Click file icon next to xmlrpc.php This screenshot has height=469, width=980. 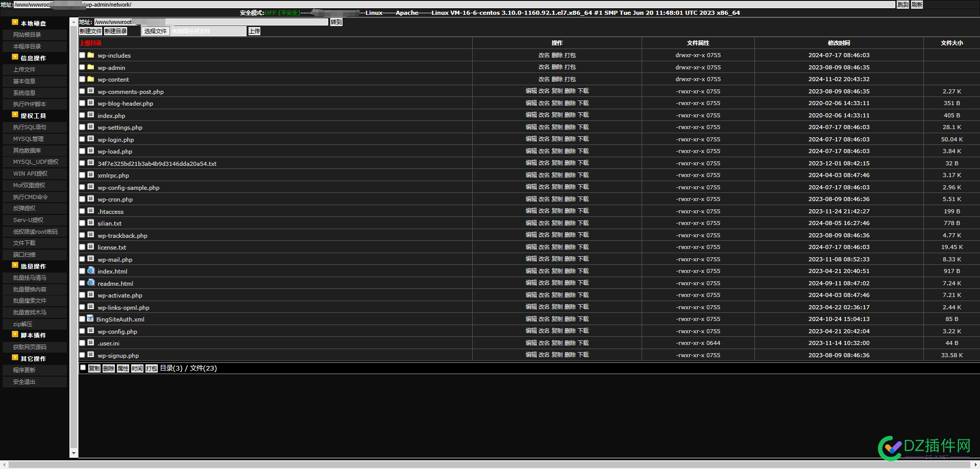[x=91, y=175]
